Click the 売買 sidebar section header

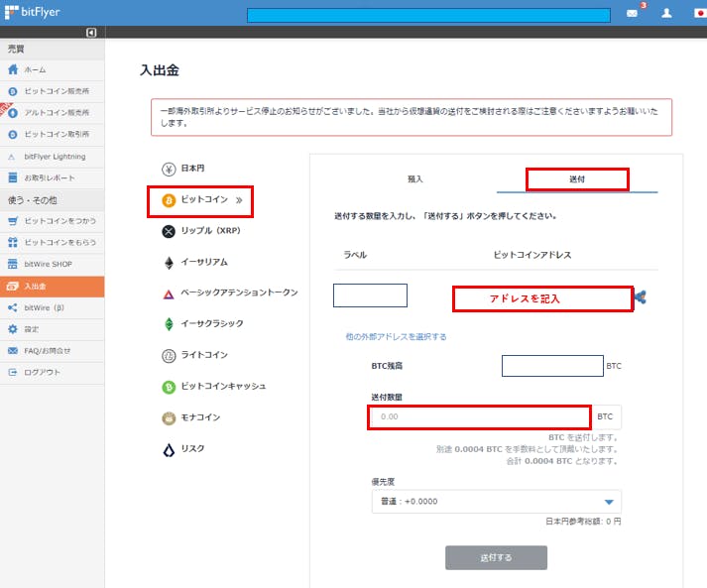click(52, 50)
